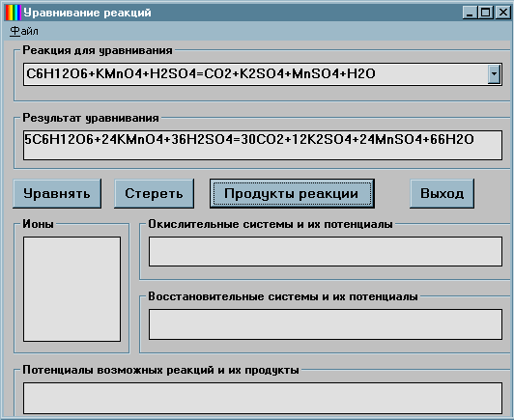Open the Файл menu

pyautogui.click(x=24, y=31)
